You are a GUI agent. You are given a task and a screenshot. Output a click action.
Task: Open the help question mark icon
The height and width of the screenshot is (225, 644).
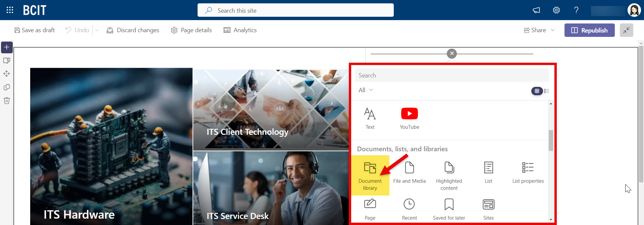tap(576, 10)
